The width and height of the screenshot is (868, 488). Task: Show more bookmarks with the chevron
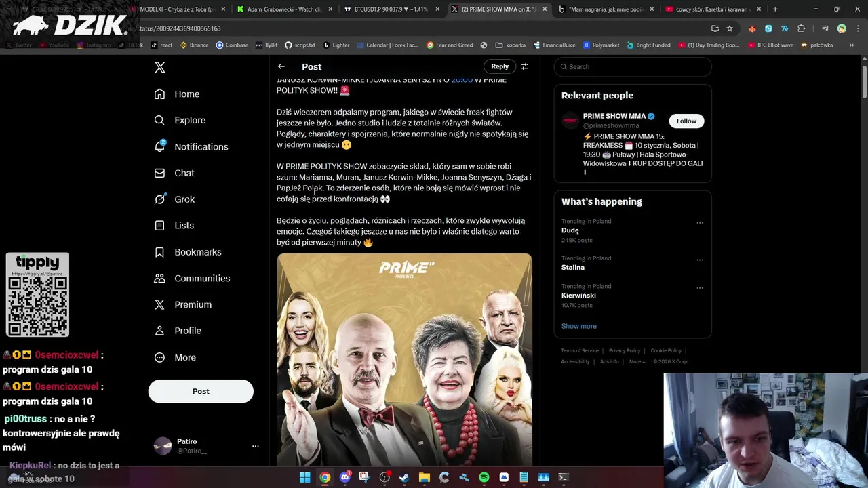click(x=852, y=45)
